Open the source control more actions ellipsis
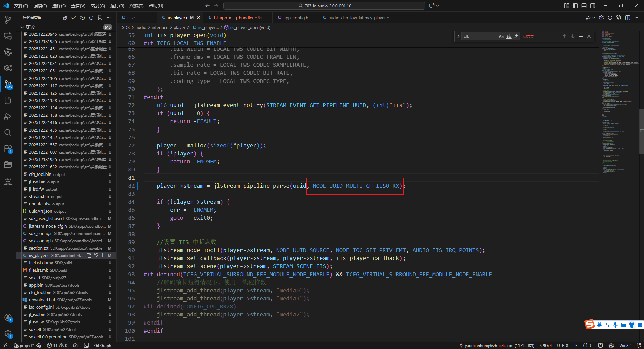Image resolution: width=644 pixels, height=349 pixels. (109, 18)
